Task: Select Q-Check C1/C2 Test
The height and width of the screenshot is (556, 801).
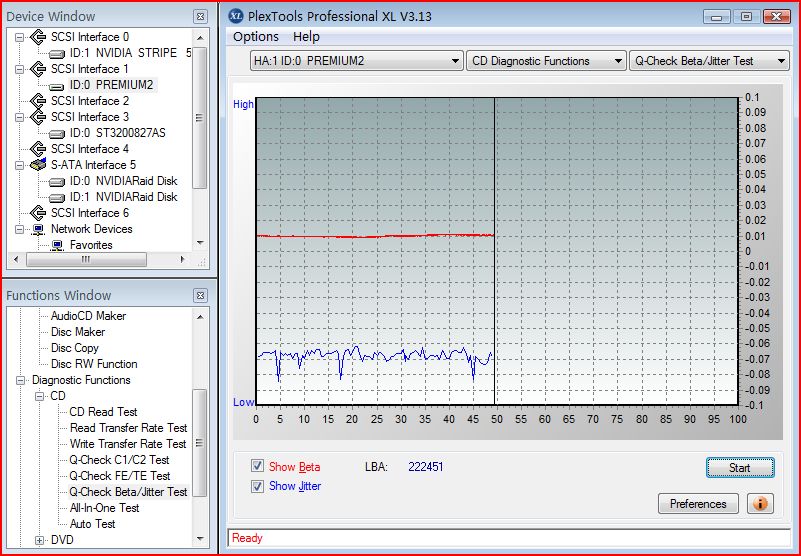Action: tap(120, 460)
